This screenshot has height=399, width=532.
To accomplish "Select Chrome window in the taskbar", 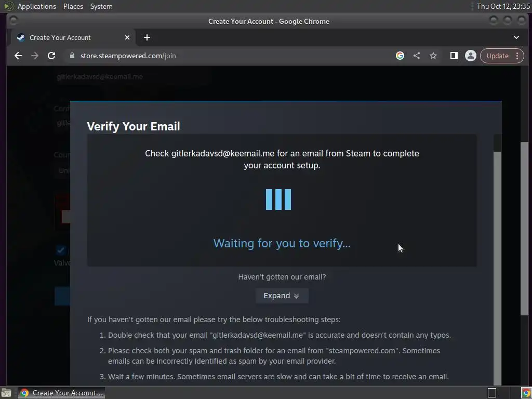I will click(x=62, y=393).
